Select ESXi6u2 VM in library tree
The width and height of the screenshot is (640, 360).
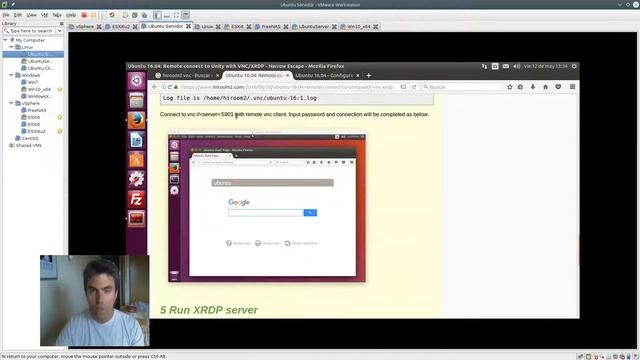(x=33, y=131)
